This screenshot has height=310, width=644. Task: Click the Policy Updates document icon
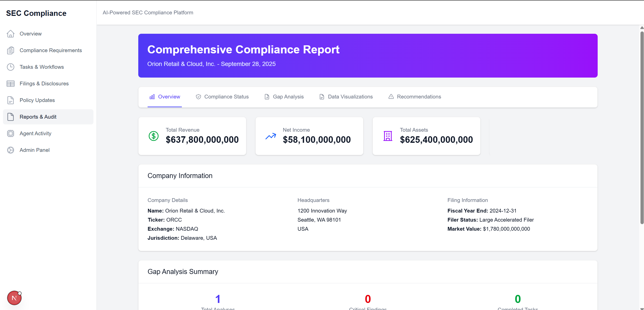tap(10, 100)
